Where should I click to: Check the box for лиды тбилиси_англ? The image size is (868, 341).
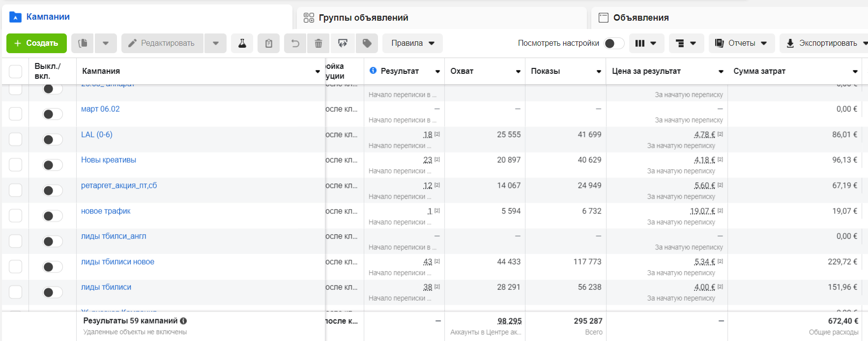pos(16,241)
